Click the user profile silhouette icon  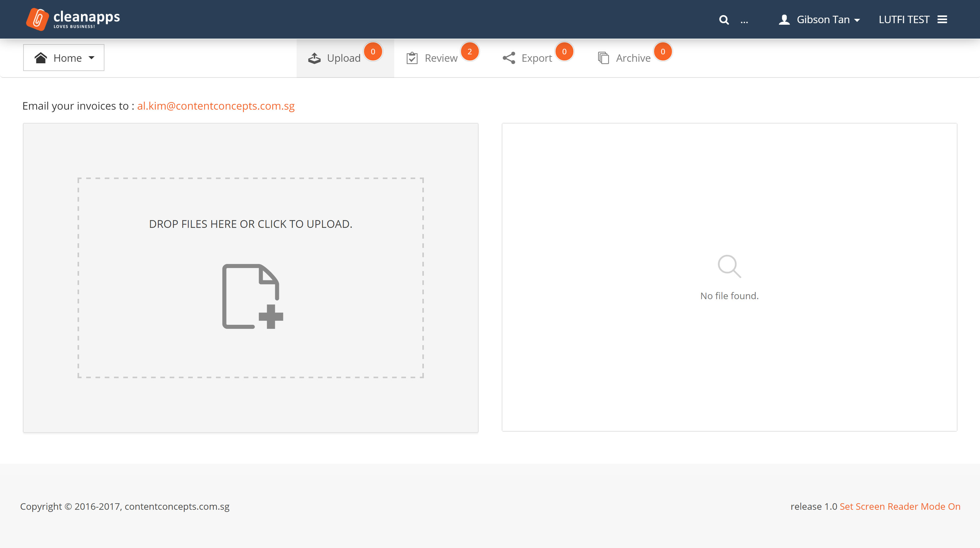[x=784, y=20]
